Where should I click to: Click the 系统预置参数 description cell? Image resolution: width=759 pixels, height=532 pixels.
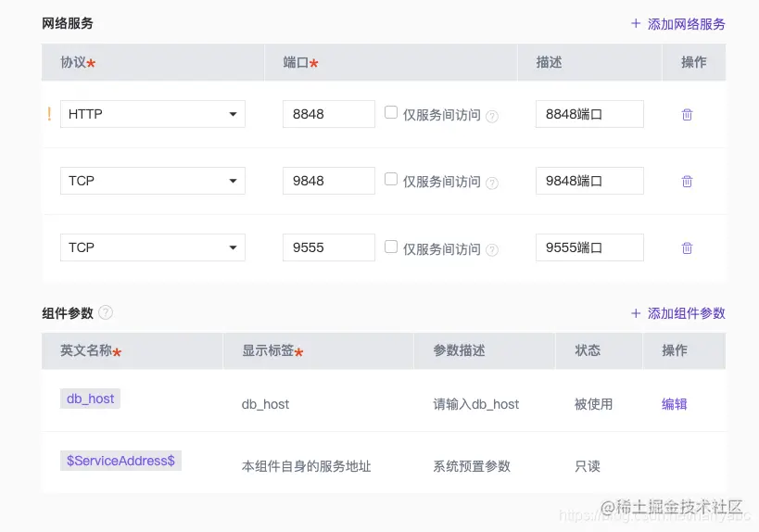pos(472,466)
